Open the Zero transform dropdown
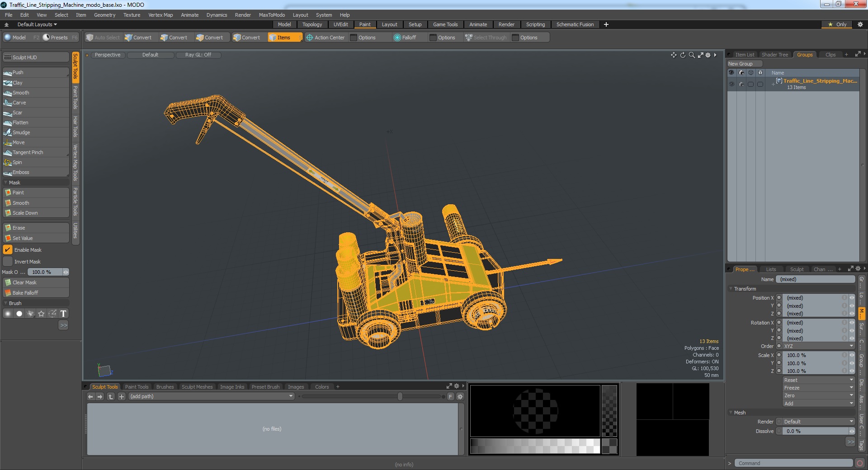Viewport: 868px width, 470px height. [x=818, y=395]
